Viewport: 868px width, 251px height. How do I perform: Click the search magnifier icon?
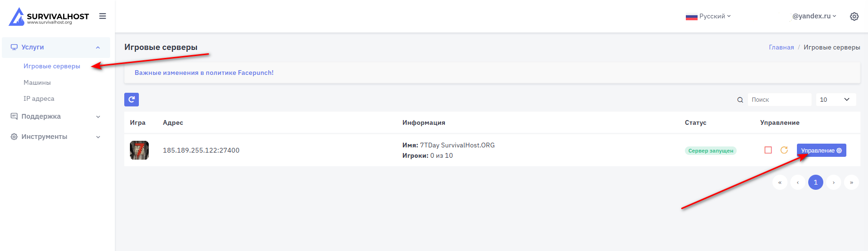pos(740,100)
